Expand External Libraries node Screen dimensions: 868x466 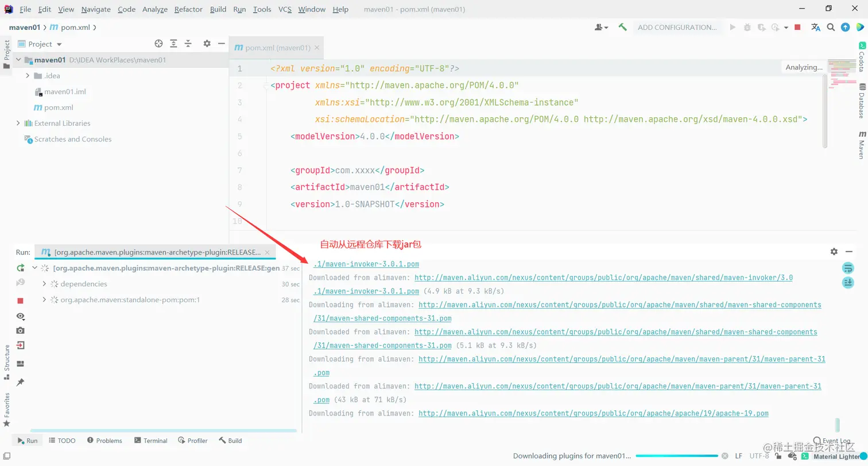[x=18, y=123]
